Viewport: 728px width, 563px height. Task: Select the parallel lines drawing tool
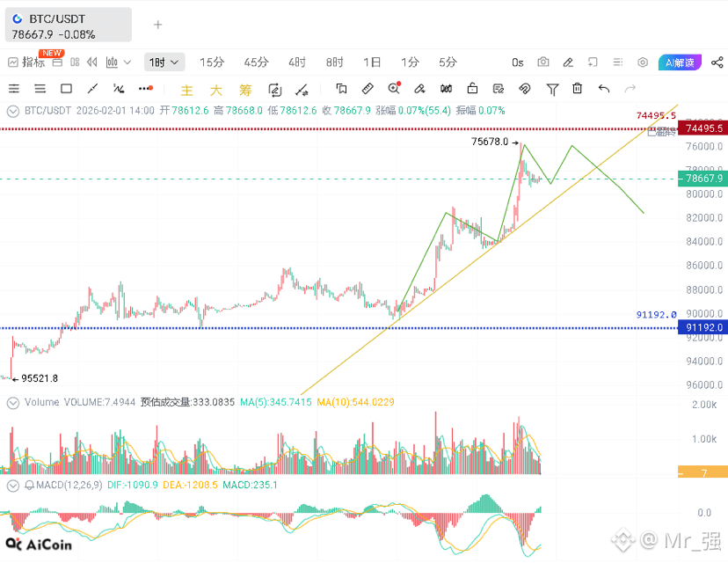pos(40,88)
